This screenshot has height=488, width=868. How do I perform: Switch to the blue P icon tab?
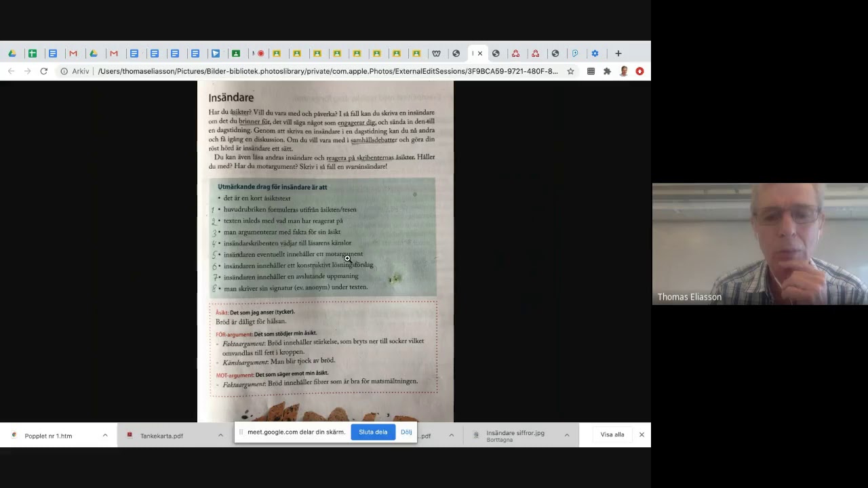[x=575, y=54]
